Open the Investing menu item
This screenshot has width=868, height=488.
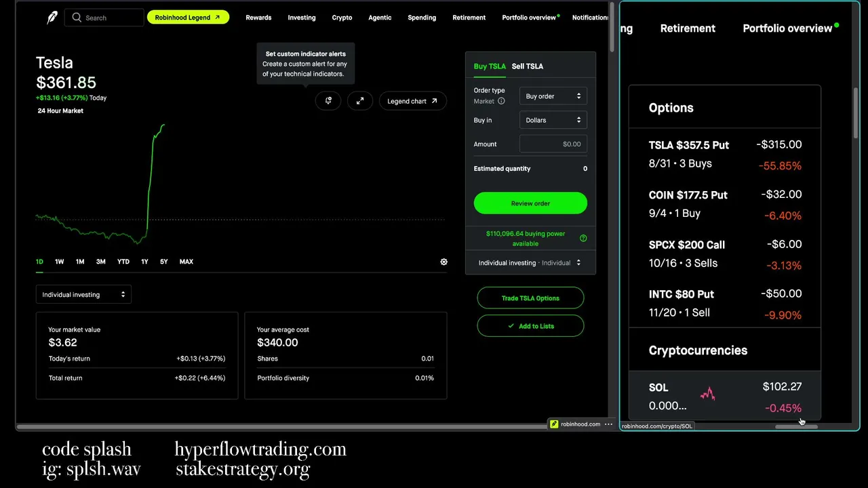pyautogui.click(x=302, y=18)
